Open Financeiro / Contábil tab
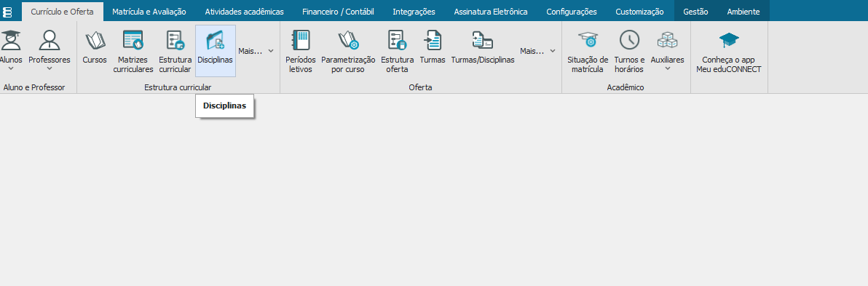Viewport: 868px width, 286px height. click(x=338, y=12)
